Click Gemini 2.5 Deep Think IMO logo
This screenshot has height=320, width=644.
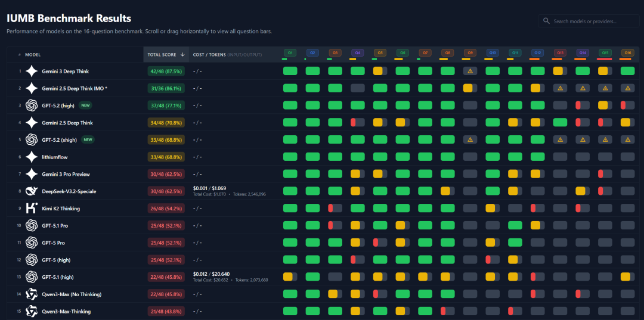32,89
